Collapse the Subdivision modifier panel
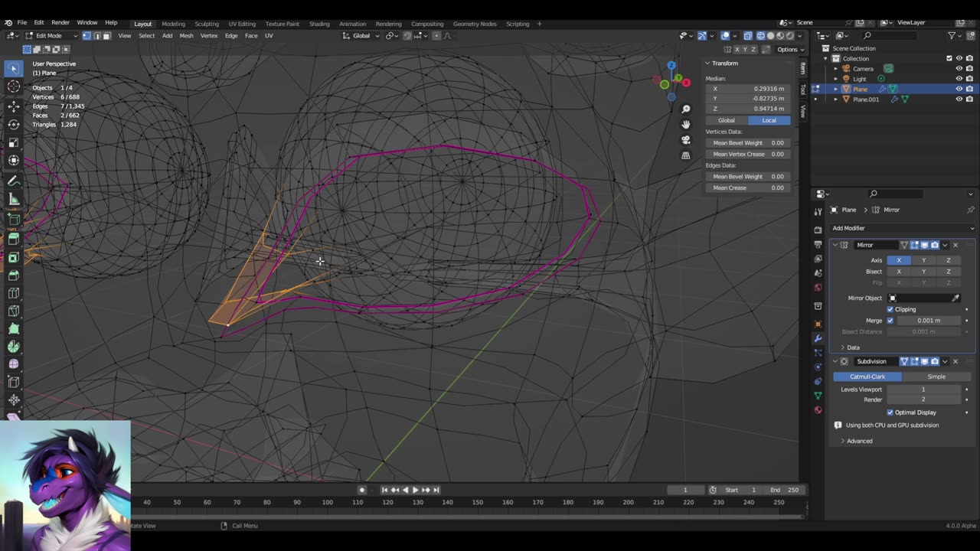The image size is (980, 551). click(835, 361)
